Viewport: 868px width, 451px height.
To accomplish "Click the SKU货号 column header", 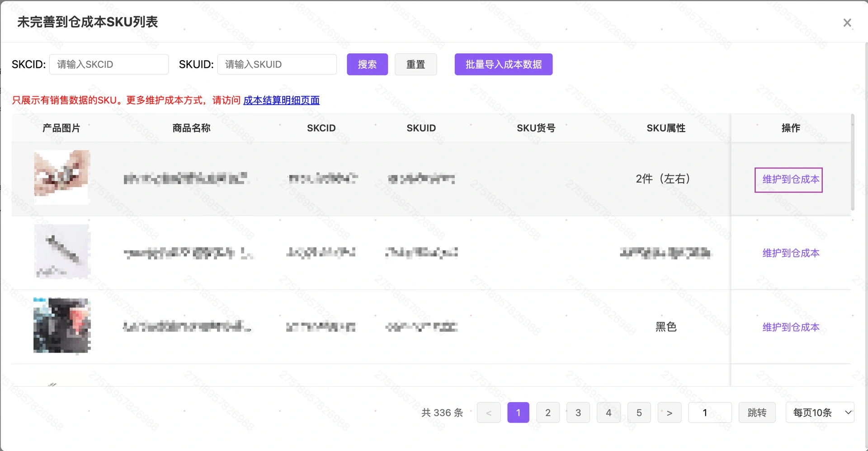I will pyautogui.click(x=536, y=128).
